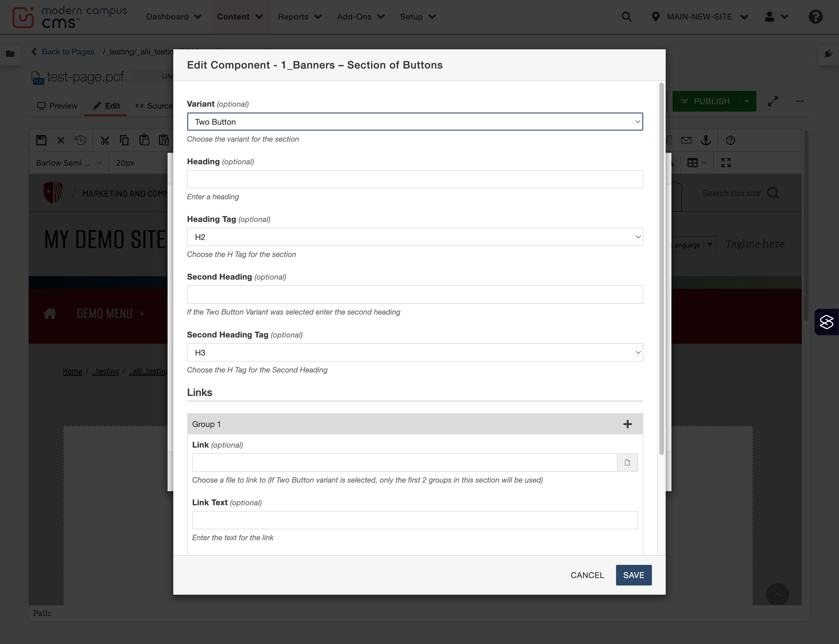Open the more actions ellipsis menu
839x644 pixels.
tap(799, 101)
